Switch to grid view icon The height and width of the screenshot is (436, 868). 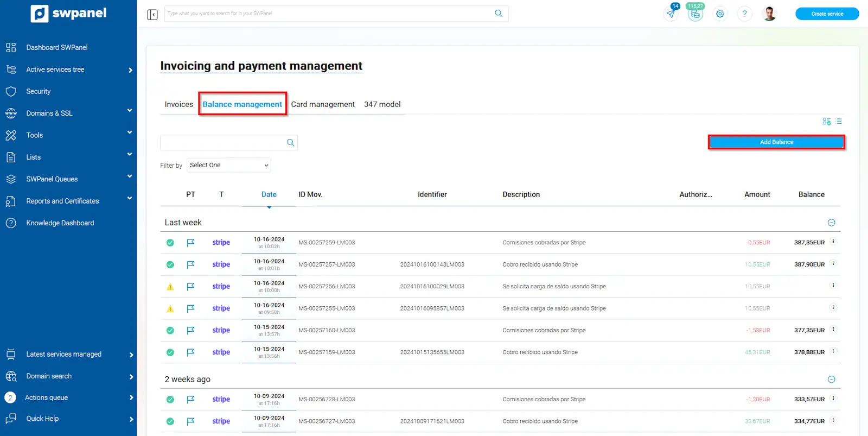827,122
